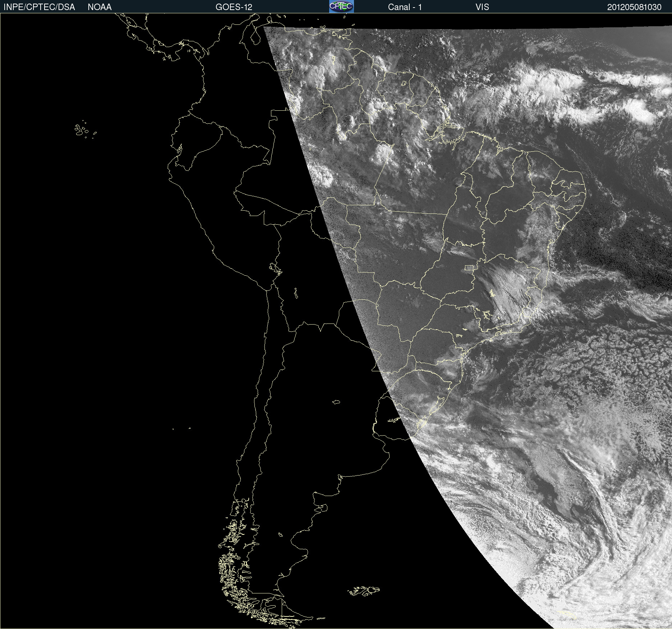Click the GOES-12 satellite name
This screenshot has height=629, width=672.
[234, 7]
